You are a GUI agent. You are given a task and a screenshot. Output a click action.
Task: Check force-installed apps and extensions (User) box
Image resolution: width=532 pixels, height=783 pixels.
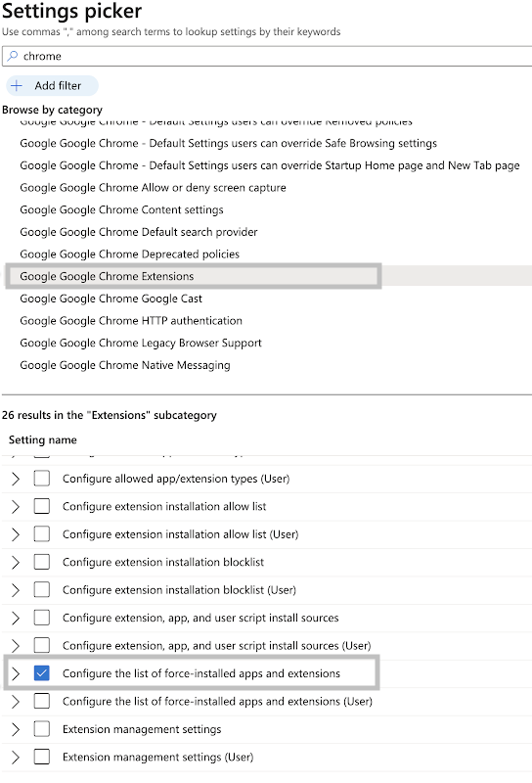click(42, 701)
